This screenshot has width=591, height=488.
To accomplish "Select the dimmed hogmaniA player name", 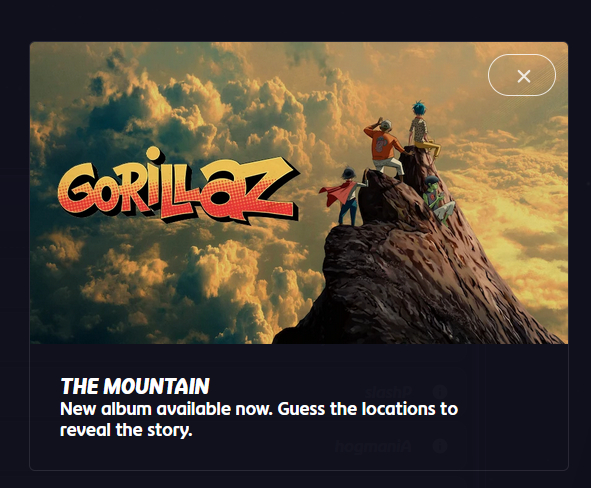I will pyautogui.click(x=373, y=447).
